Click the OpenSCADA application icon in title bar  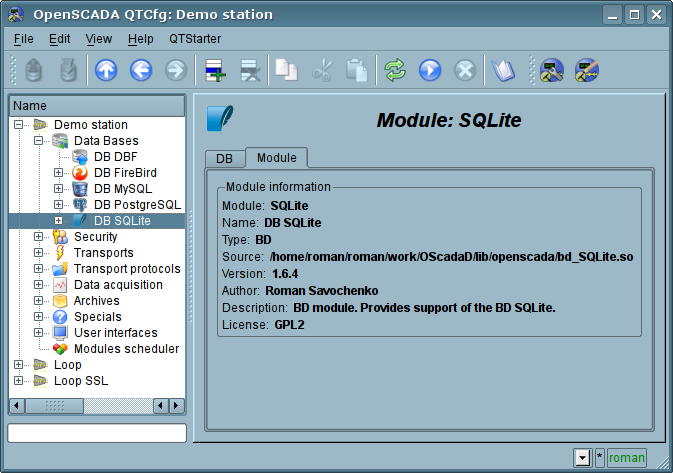tap(16, 15)
